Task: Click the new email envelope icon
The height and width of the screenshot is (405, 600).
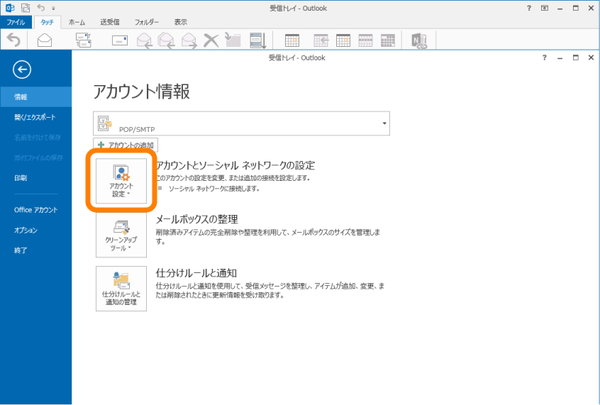Action: click(120, 40)
